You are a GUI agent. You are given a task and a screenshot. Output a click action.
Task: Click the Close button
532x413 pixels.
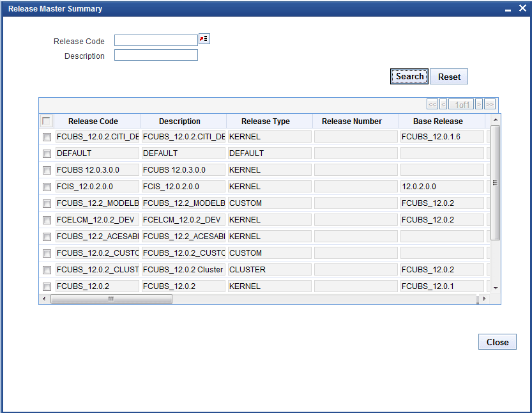pos(498,342)
